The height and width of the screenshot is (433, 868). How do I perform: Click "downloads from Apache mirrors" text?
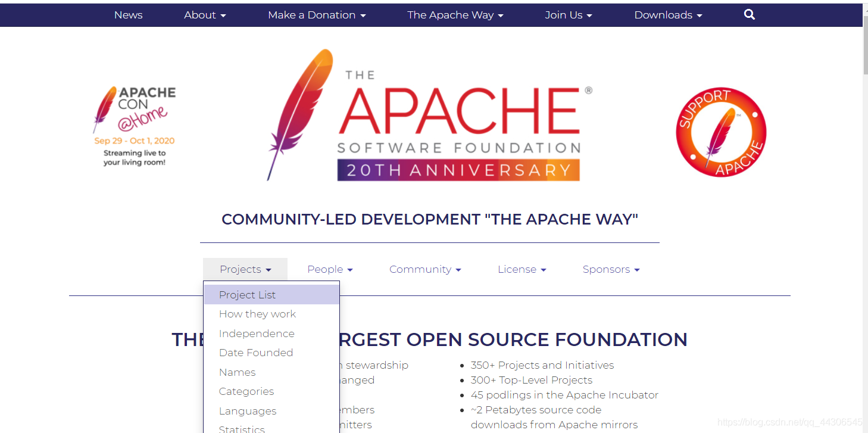554,425
